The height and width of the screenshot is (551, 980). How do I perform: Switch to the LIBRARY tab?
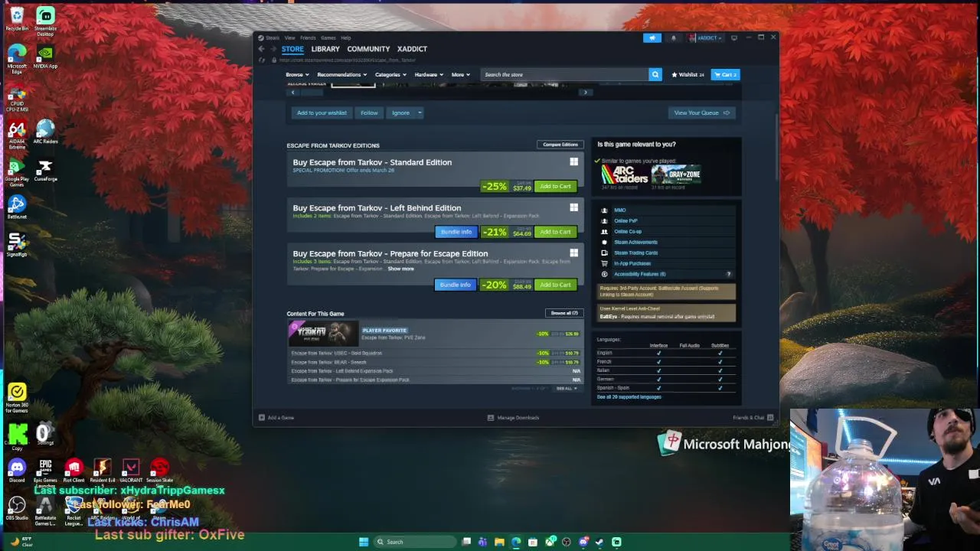(325, 49)
